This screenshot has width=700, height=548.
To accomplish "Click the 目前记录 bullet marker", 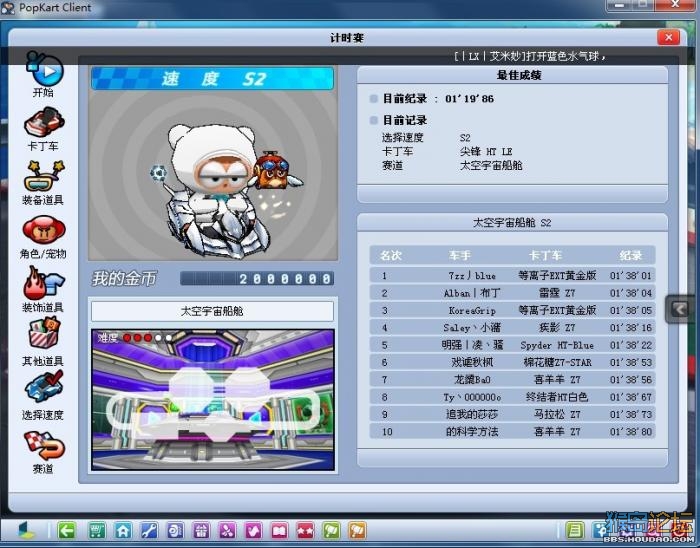I will 374,120.
